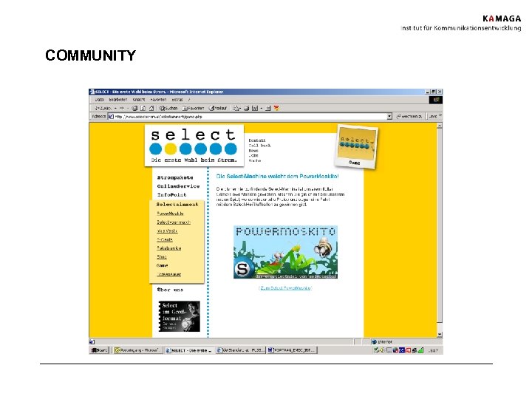This screenshot has width=532, height=399.
Task: Select the Game submenu item
Action: [x=162, y=265]
